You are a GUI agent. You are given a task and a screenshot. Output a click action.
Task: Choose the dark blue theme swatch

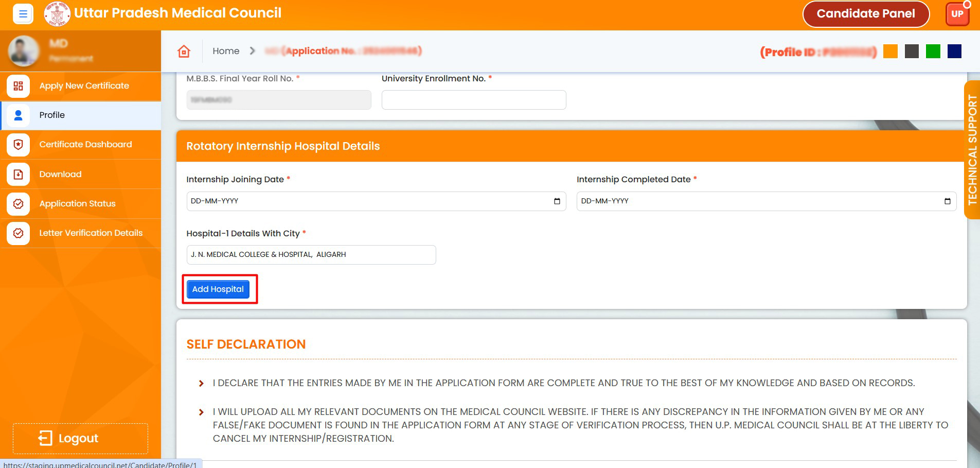point(954,51)
